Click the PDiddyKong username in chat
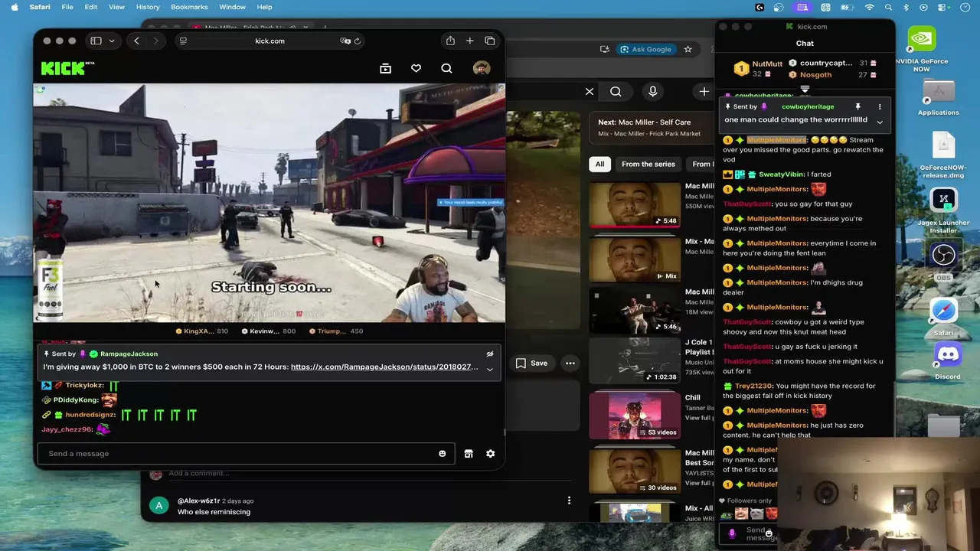980x551 pixels. (76, 399)
